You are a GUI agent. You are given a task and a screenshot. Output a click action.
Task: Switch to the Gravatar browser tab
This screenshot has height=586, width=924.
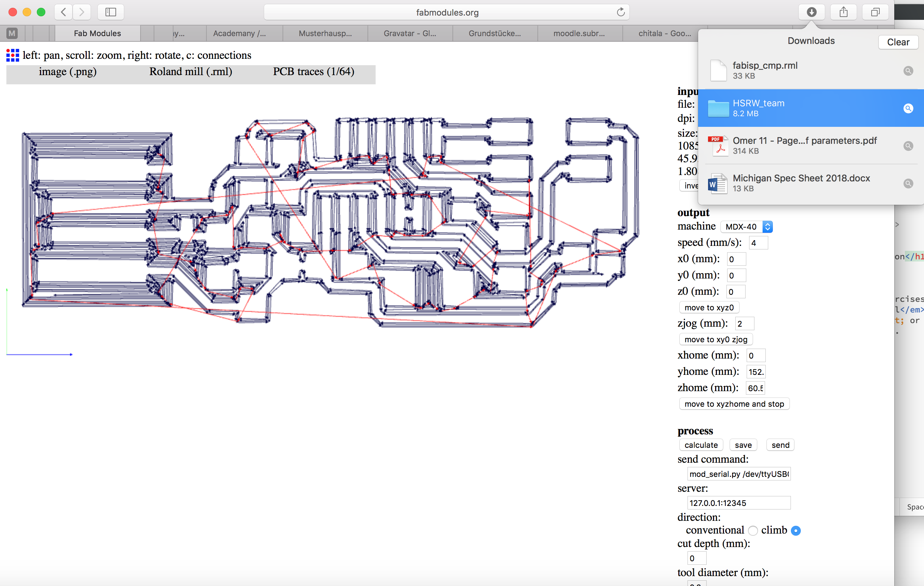[x=410, y=33]
